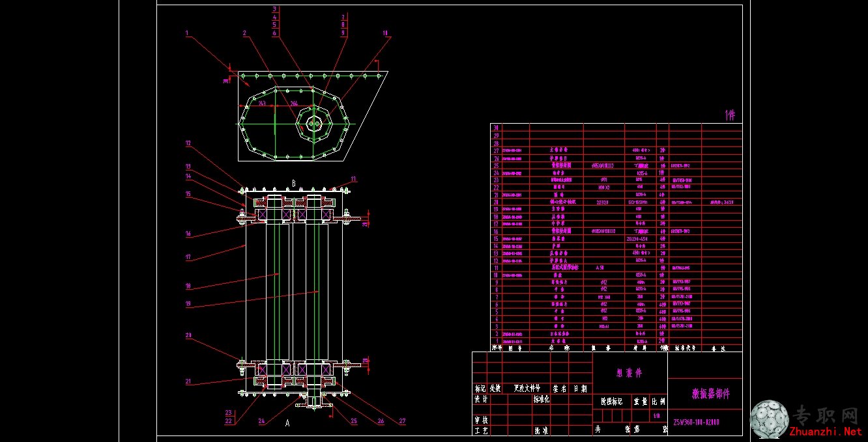Select the 组装件 label in title block
Screen dimensions: 868x442
tap(629, 373)
